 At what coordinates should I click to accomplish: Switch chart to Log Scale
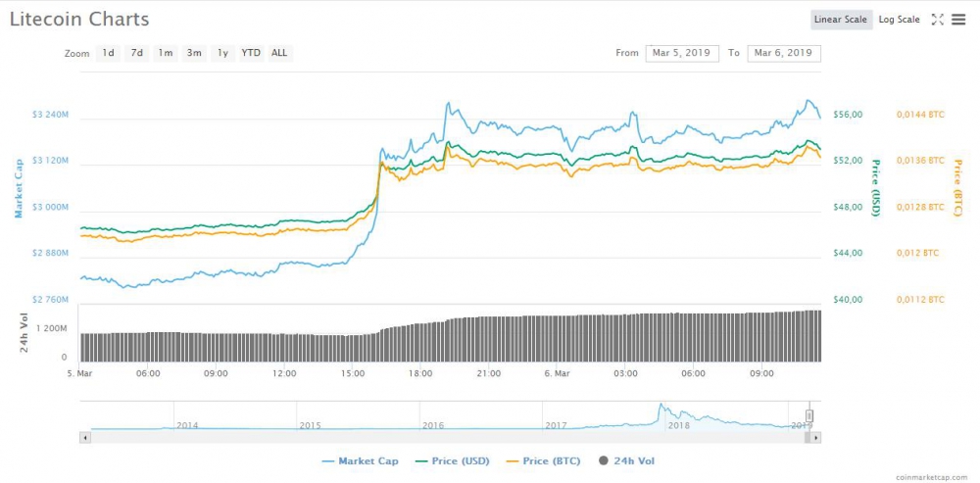(899, 20)
